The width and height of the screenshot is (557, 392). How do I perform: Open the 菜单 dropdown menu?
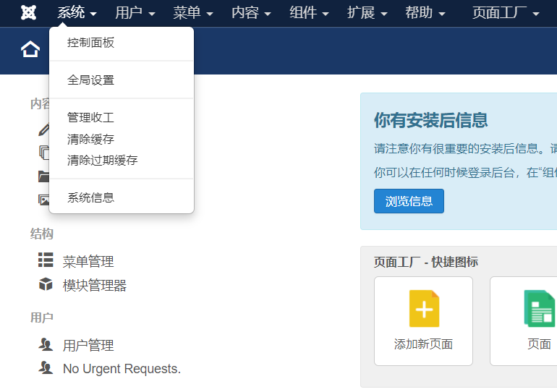[x=193, y=13]
